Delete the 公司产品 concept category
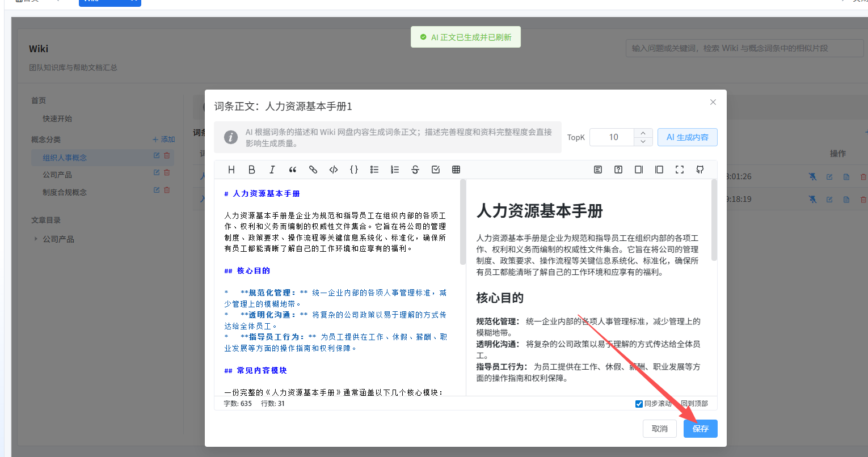This screenshot has height=457, width=868. click(167, 173)
